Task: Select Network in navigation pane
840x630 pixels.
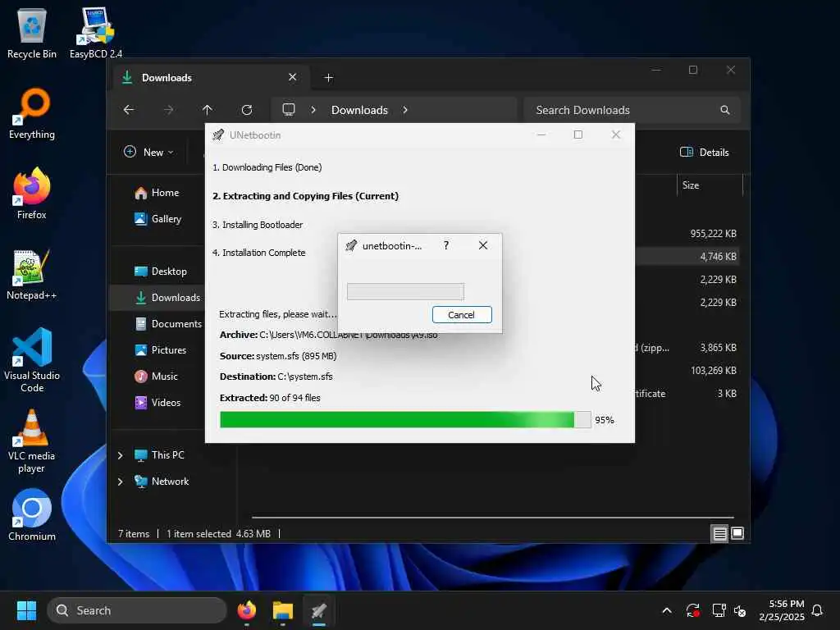Action: coord(162,481)
